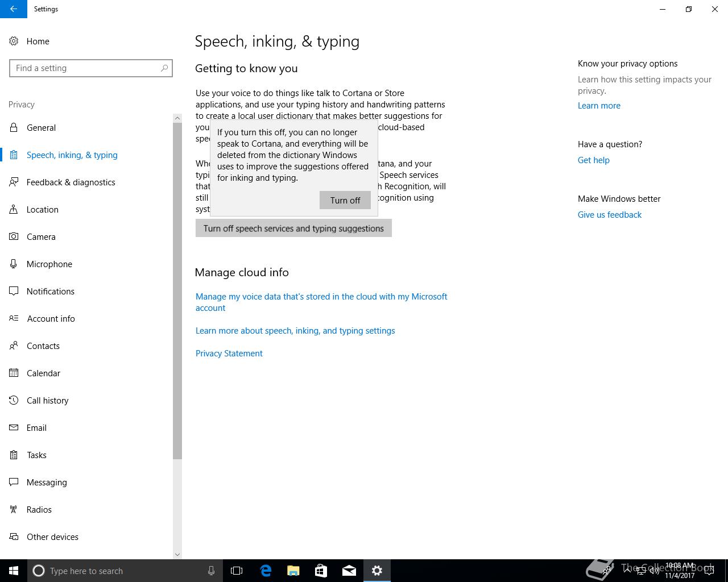Select Feedback & diagnostics category
Image resolution: width=728 pixels, height=582 pixels.
[x=86, y=182]
